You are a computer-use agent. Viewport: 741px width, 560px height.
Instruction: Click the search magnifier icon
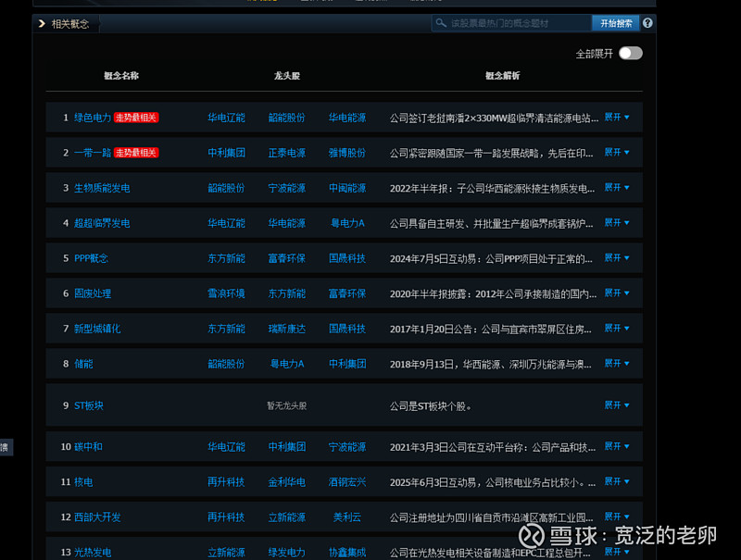click(x=441, y=23)
